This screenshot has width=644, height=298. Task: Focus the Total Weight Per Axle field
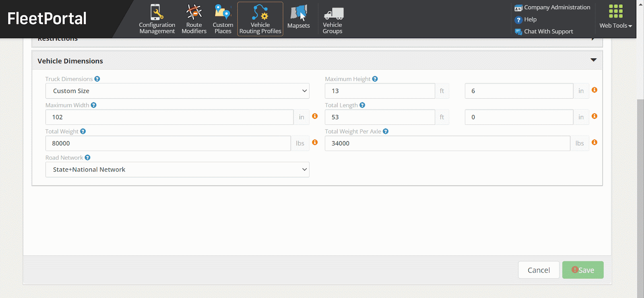click(x=448, y=143)
